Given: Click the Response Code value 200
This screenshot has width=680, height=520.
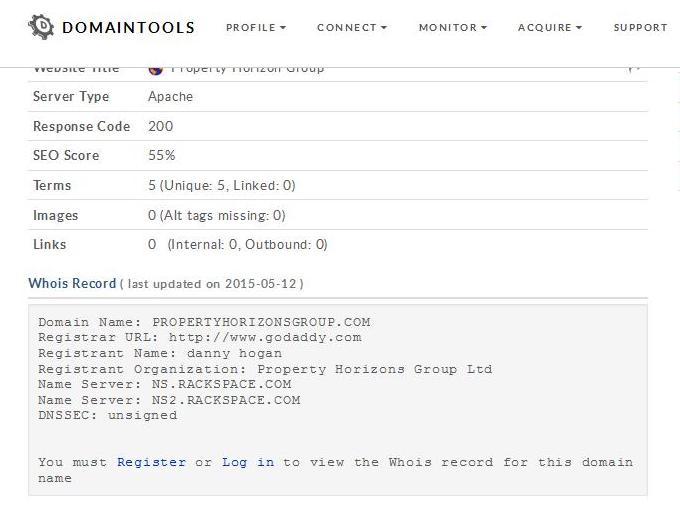Looking at the screenshot, I should pos(160,126).
